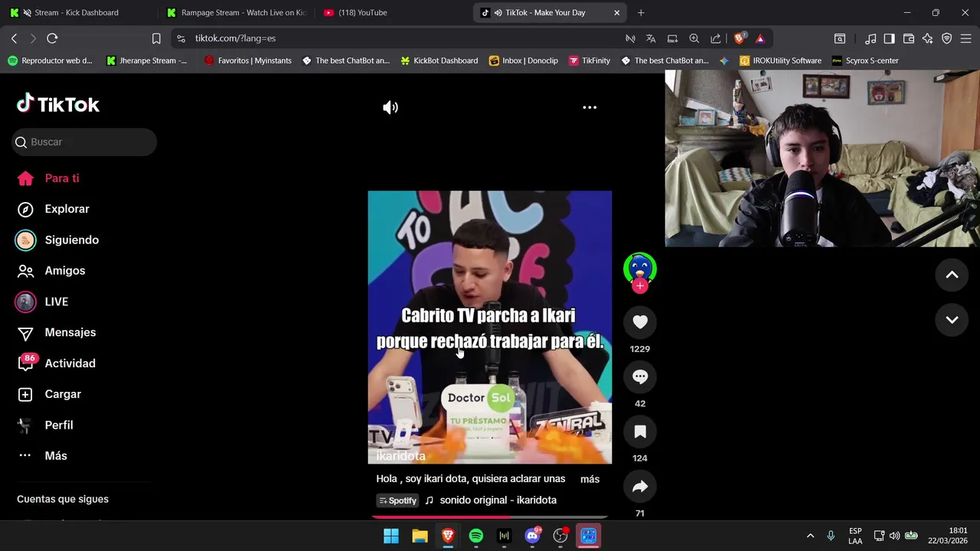The image size is (980, 551).
Task: Open Brave Shields lion icon
Action: tap(740, 38)
